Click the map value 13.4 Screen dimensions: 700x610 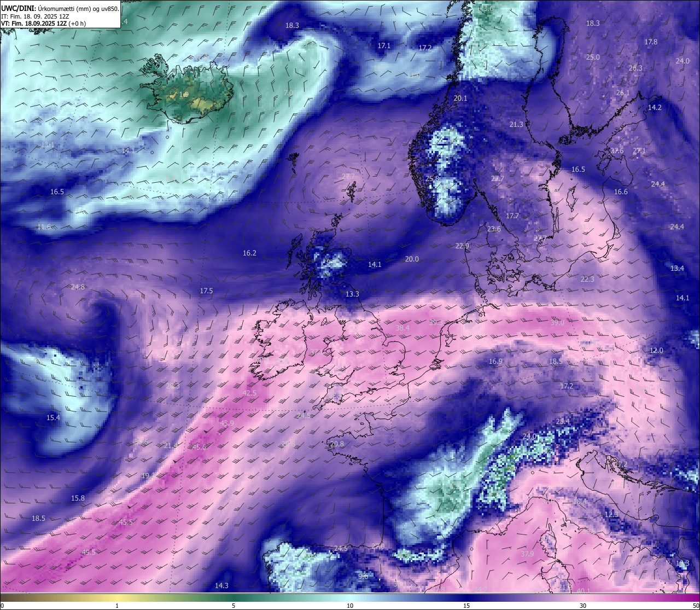tap(677, 269)
